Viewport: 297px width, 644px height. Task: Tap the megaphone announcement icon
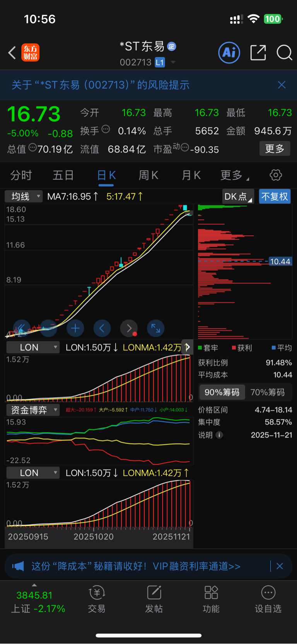point(18,566)
